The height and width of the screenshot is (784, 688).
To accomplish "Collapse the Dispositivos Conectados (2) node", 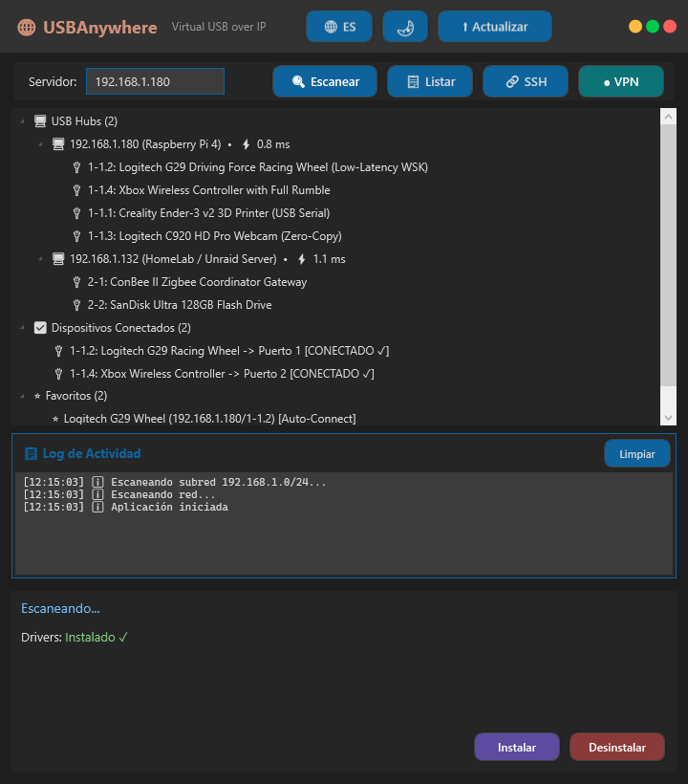I will (x=23, y=328).
